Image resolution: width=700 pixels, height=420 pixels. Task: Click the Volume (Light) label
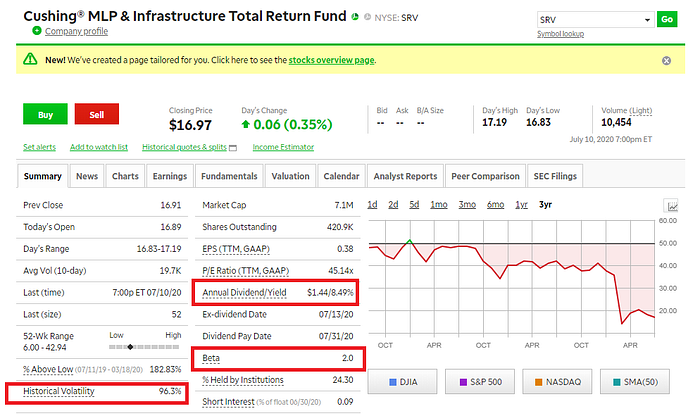pyautogui.click(x=626, y=111)
